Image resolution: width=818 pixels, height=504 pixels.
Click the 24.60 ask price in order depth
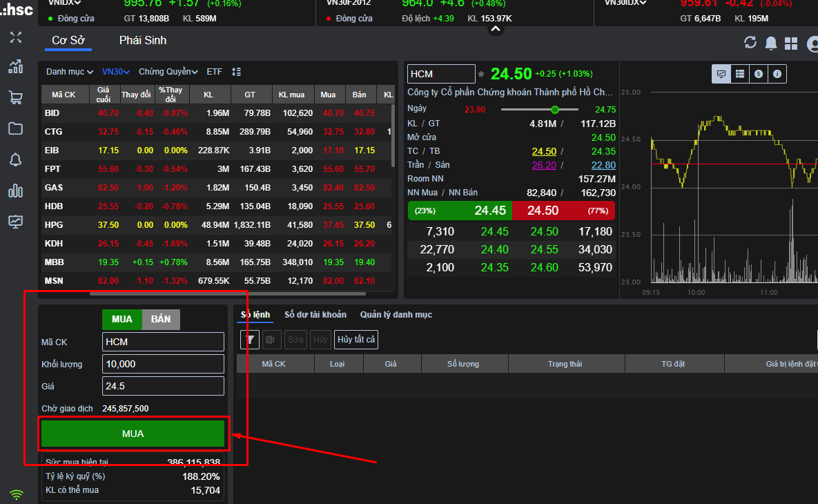(544, 268)
